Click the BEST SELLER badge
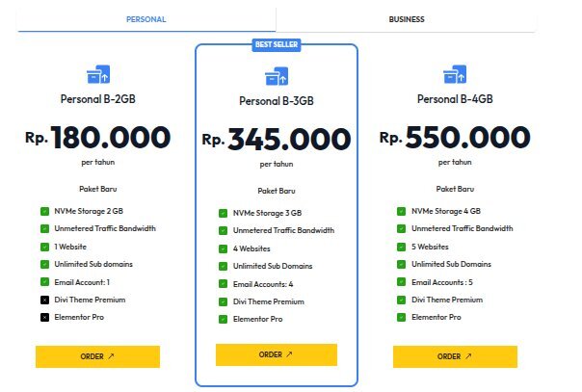 (276, 44)
